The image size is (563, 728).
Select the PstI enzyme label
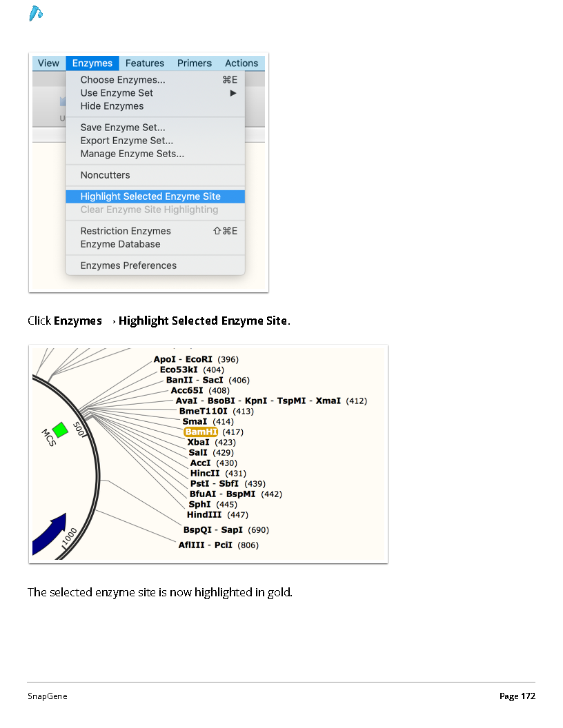click(x=200, y=484)
